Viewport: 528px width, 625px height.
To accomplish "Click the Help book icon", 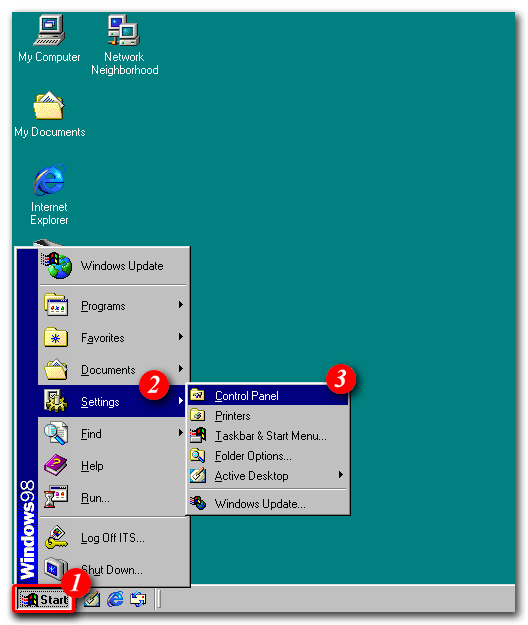I will pyautogui.click(x=56, y=465).
